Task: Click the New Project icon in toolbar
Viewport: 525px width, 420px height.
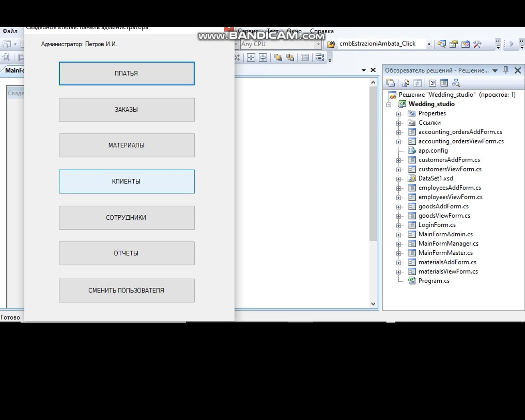Action: 7,44
